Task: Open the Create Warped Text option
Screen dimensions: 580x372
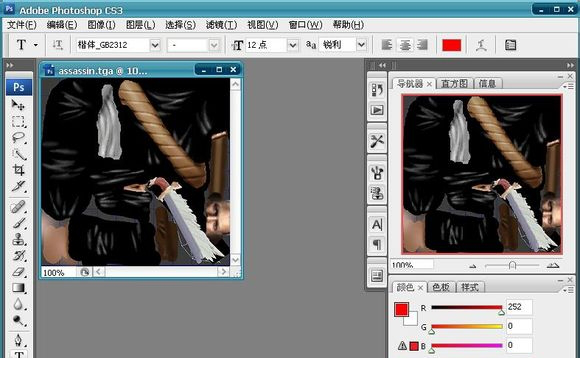Action: point(480,45)
